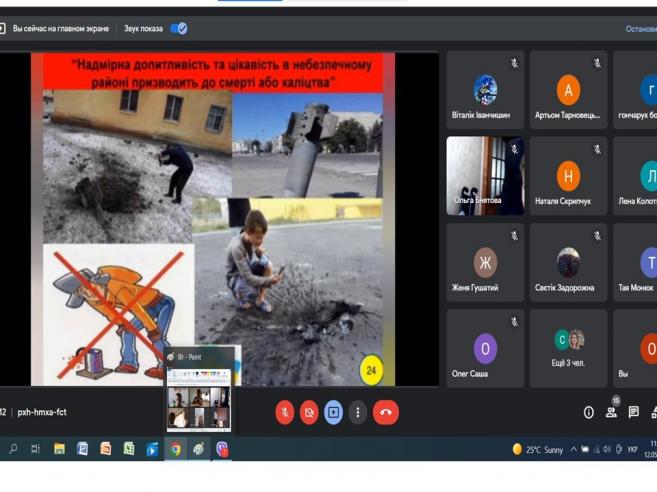The height and width of the screenshot is (492, 657).
Task: Click the 25°C Sunny weather widget
Action: (538, 449)
